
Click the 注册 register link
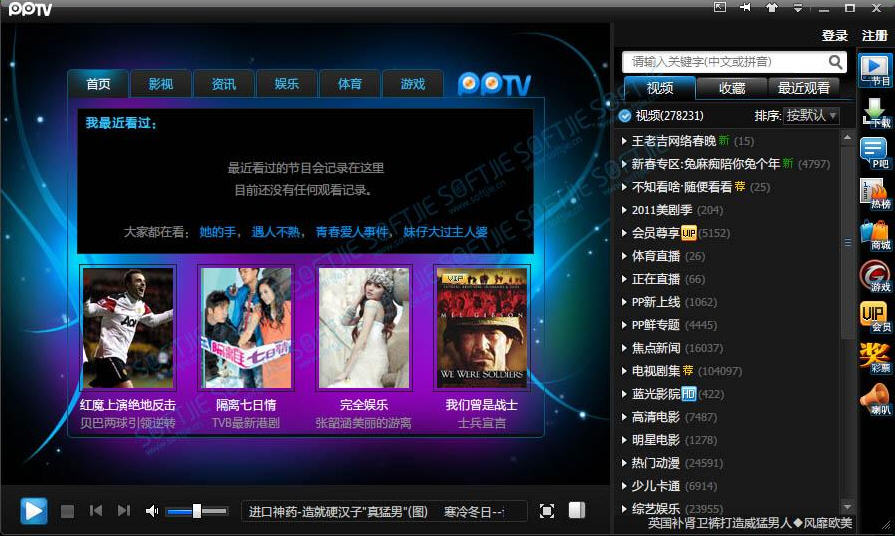(x=874, y=35)
